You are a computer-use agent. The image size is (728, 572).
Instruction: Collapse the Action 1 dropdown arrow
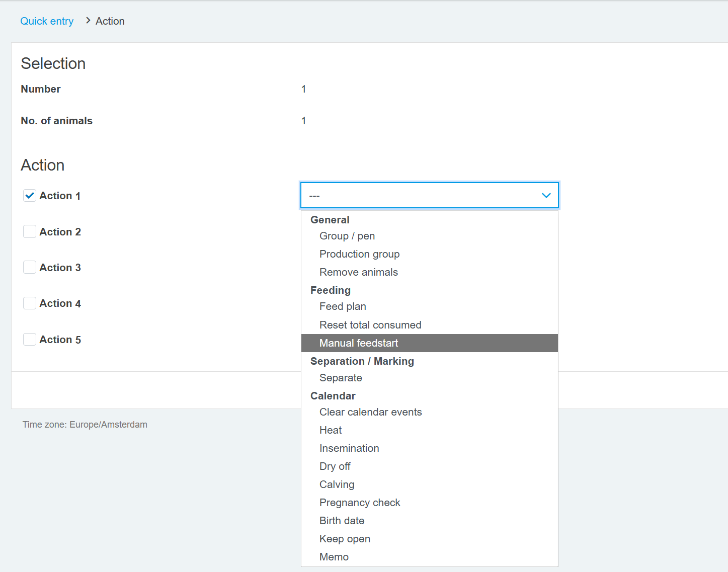coord(546,195)
